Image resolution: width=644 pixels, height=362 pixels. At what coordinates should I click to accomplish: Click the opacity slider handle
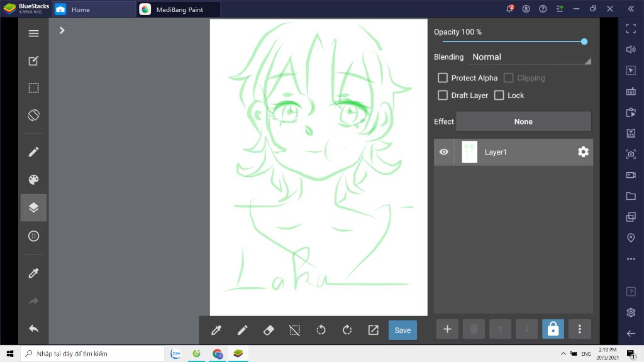(584, 41)
